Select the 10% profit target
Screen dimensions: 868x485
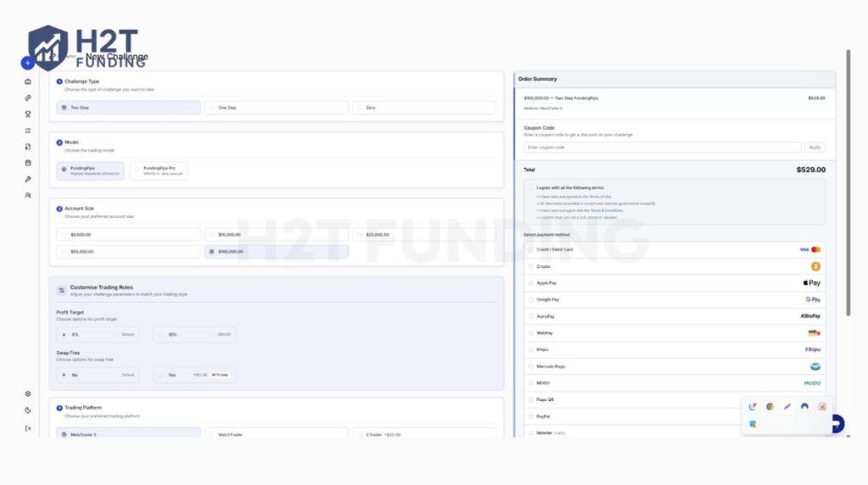pos(194,334)
